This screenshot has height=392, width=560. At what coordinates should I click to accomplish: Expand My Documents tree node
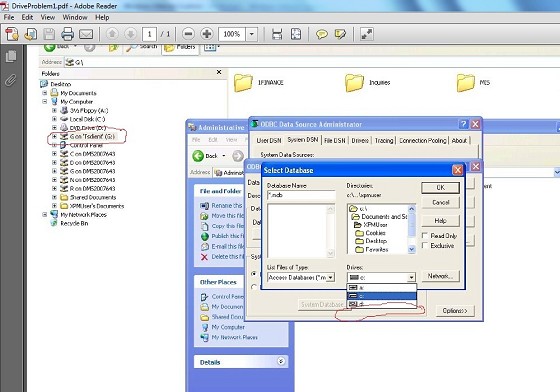point(45,93)
